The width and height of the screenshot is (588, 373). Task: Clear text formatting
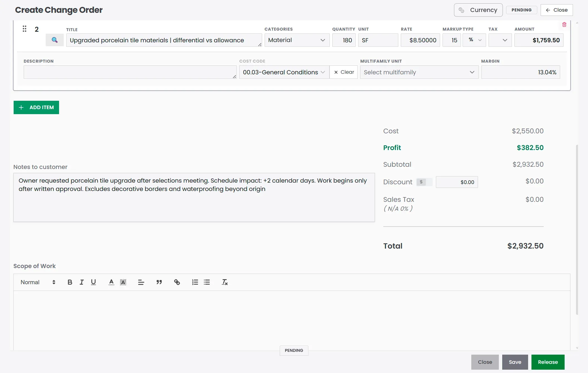coord(225,282)
